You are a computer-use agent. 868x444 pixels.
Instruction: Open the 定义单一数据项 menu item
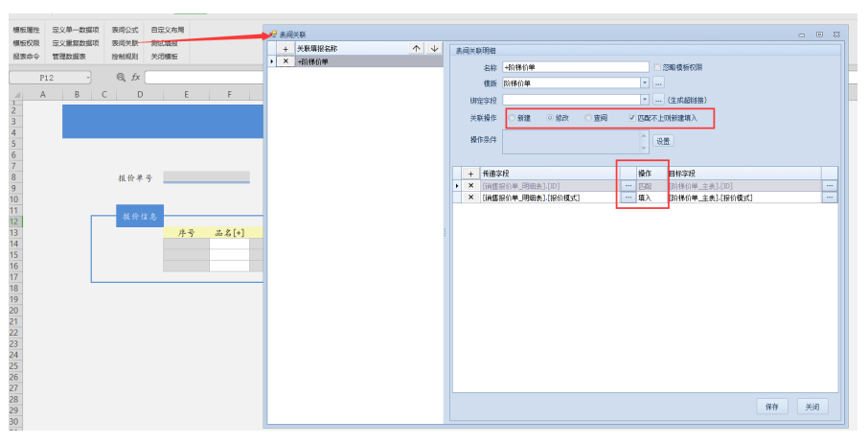75,30
